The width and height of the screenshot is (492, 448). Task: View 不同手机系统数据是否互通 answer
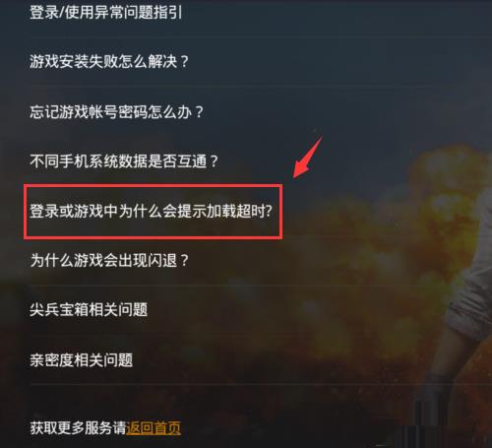pyautogui.click(x=124, y=161)
